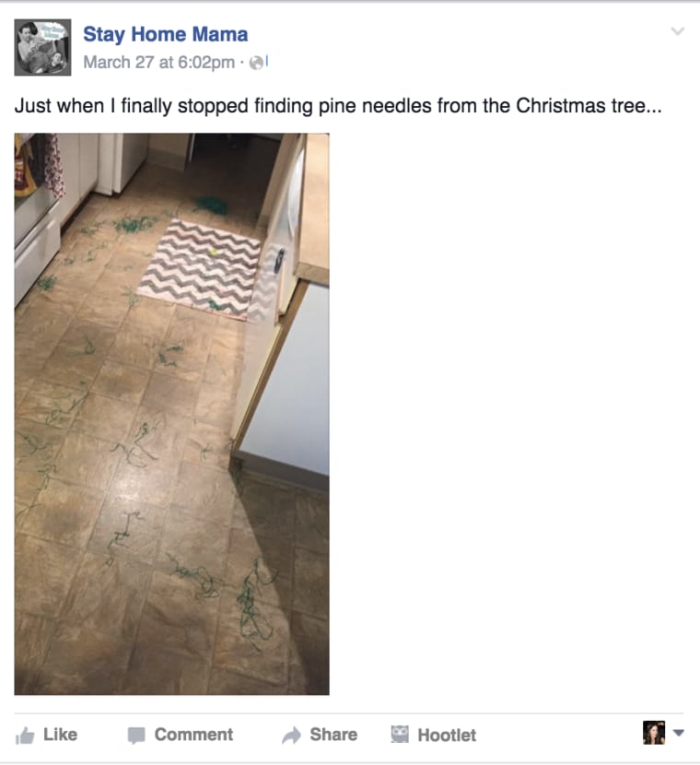This screenshot has width=700, height=765.
Task: Click the Hootlet owl icon
Action: point(400,735)
